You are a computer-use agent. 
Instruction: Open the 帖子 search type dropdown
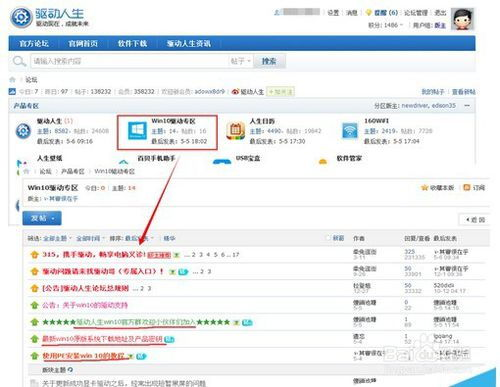click(x=240, y=61)
